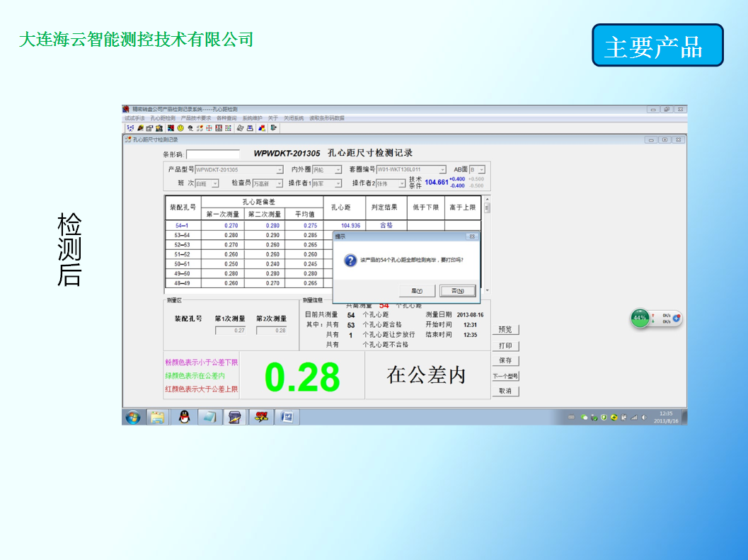Click the 第1次测量 value field
Image resolution: width=748 pixels, height=560 pixels.
230,331
